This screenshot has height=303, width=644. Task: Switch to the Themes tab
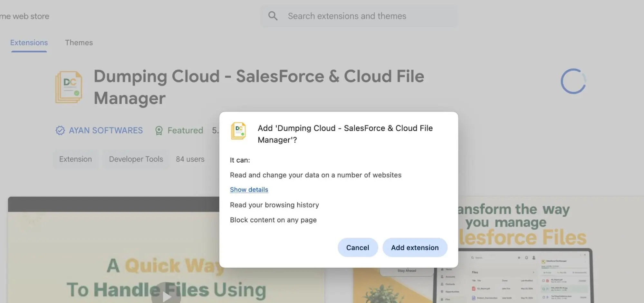pos(79,43)
